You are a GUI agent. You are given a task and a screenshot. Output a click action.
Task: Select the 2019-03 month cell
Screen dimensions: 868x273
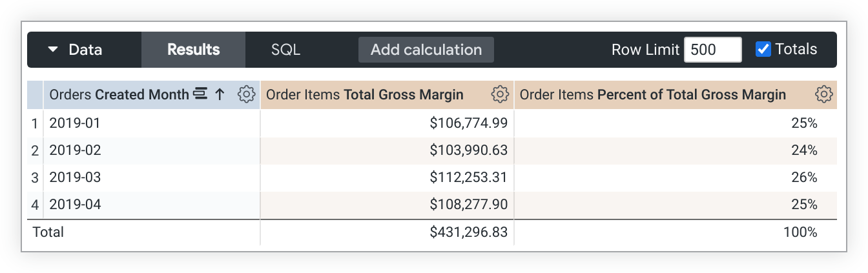pos(75,177)
